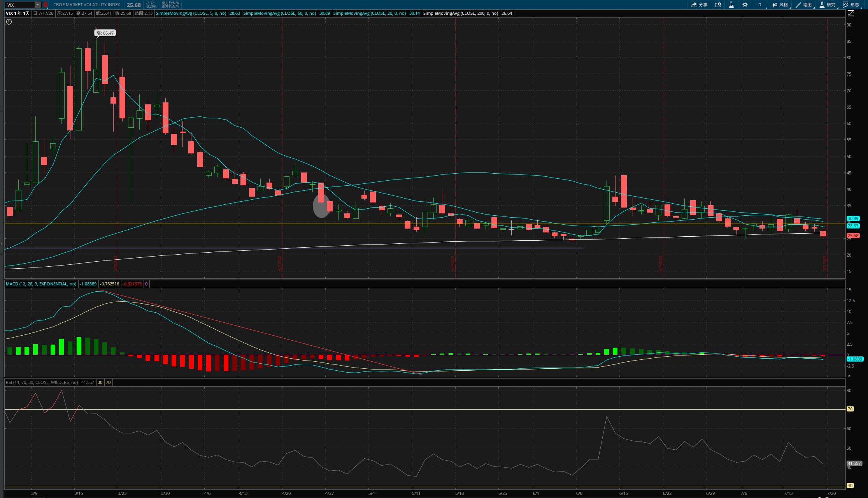Screen dimensions: 868x498
Task: Open chart settings gear icon
Action: [x=745, y=5]
